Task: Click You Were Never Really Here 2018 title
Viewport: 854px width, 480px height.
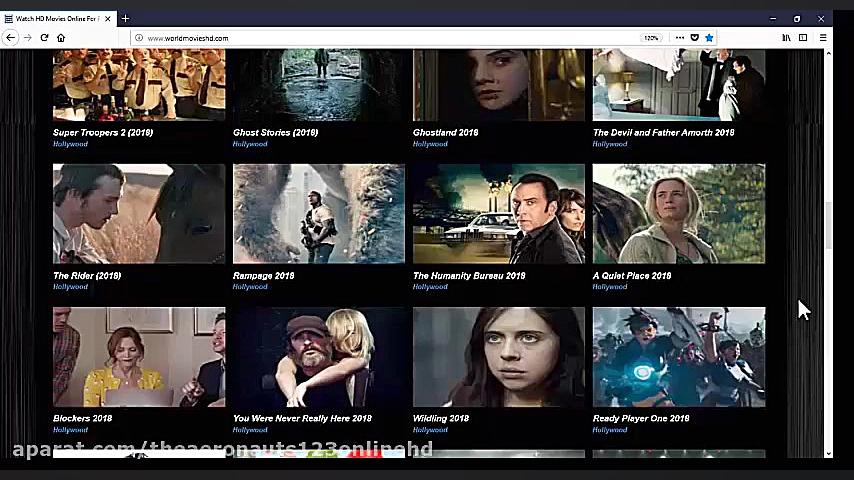Action: (302, 418)
